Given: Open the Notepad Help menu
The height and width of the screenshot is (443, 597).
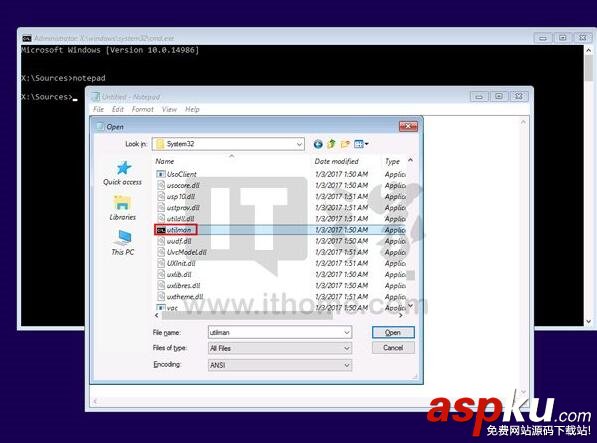Looking at the screenshot, I should point(192,109).
